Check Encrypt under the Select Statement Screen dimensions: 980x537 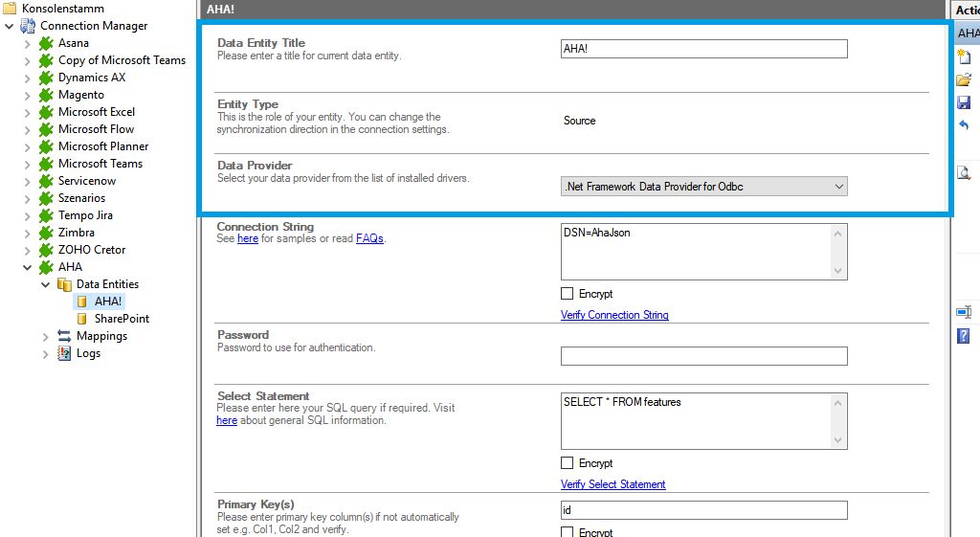568,463
